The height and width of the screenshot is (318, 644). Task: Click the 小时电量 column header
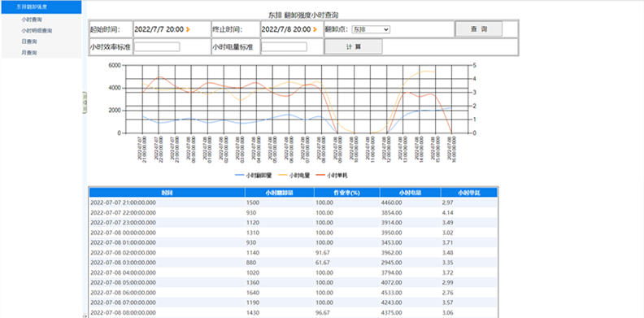(411, 193)
